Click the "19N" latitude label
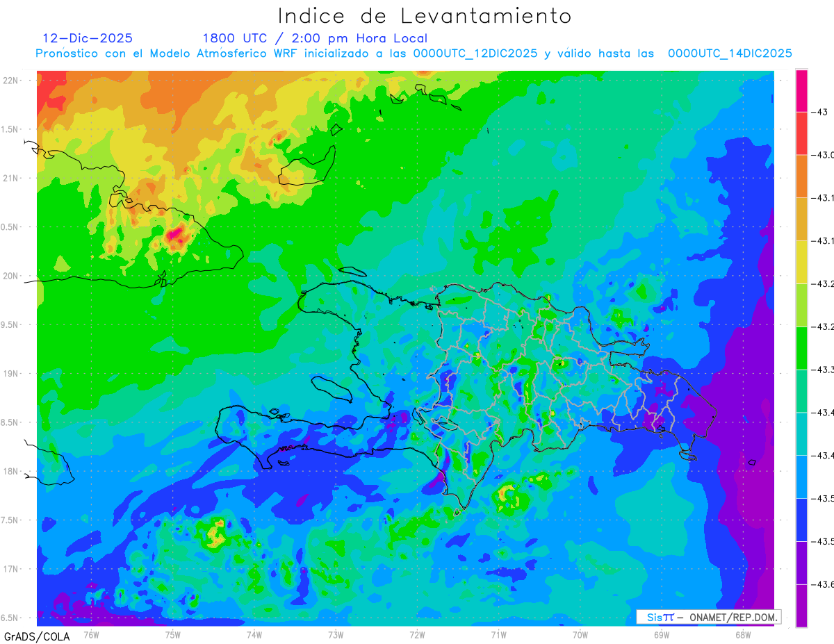834x644 pixels. [x=11, y=374]
